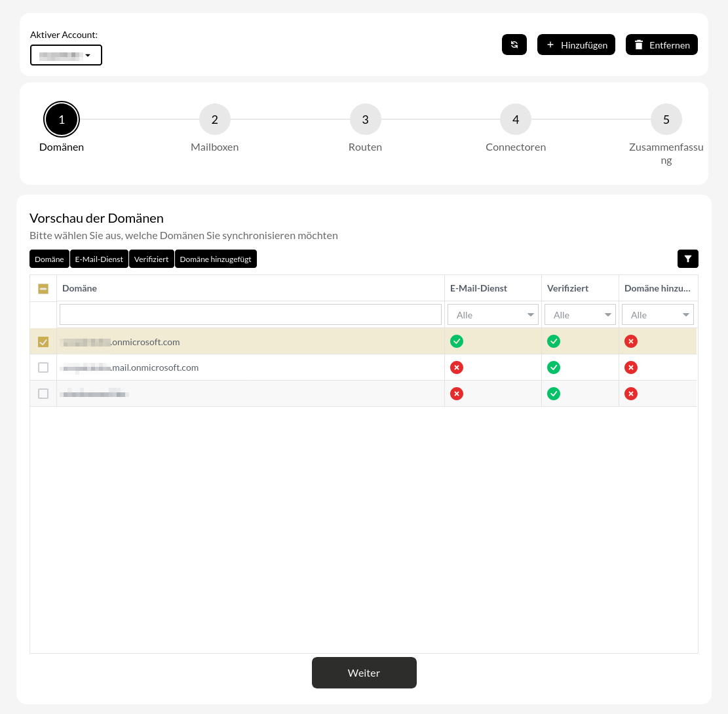
Task: Click red E-Mail-Dienst cross in .mail.onmicrosoft.com row
Action: tap(457, 367)
